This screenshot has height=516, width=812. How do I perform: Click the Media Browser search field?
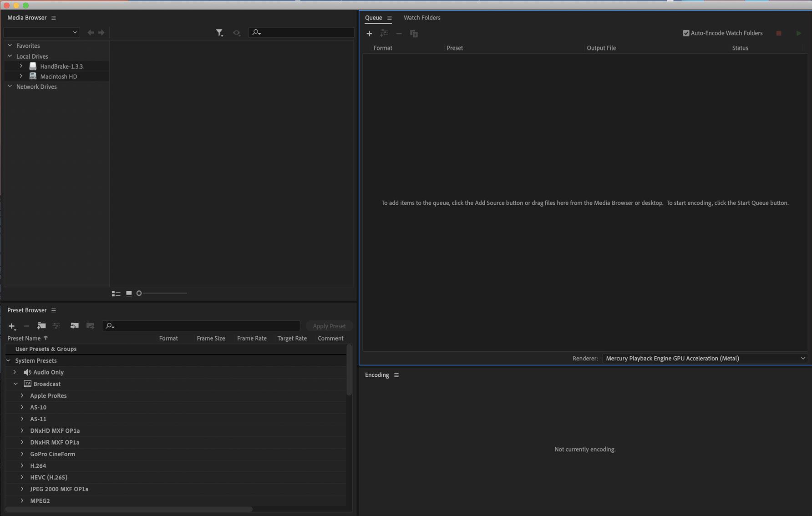pos(301,32)
